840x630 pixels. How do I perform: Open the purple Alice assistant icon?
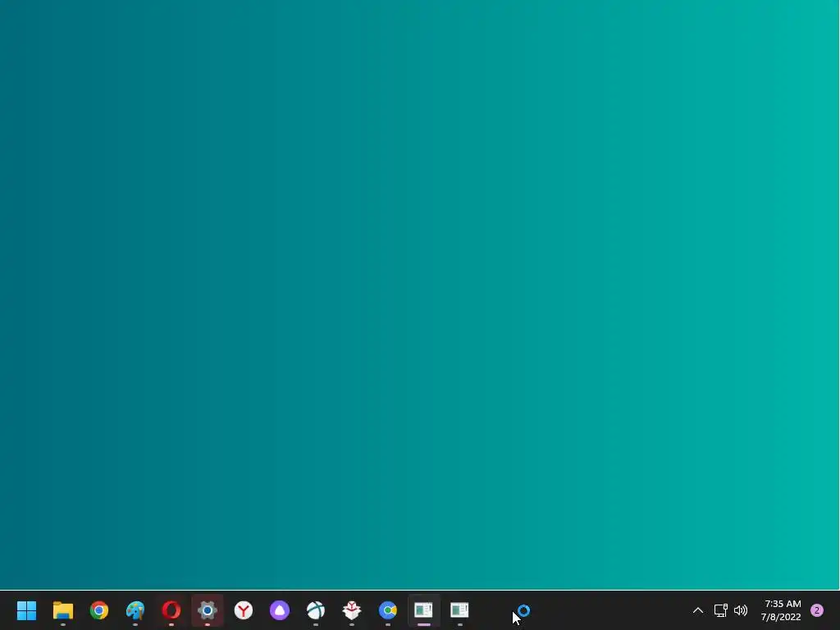(x=280, y=610)
